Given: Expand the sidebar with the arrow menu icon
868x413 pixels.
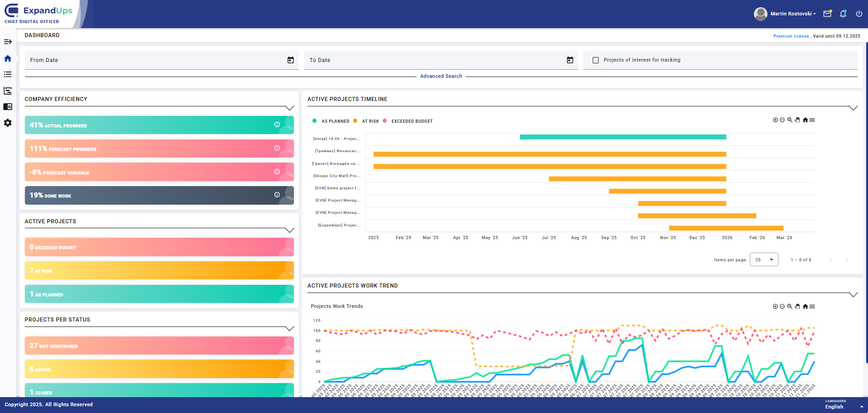Looking at the screenshot, I should coord(8,42).
